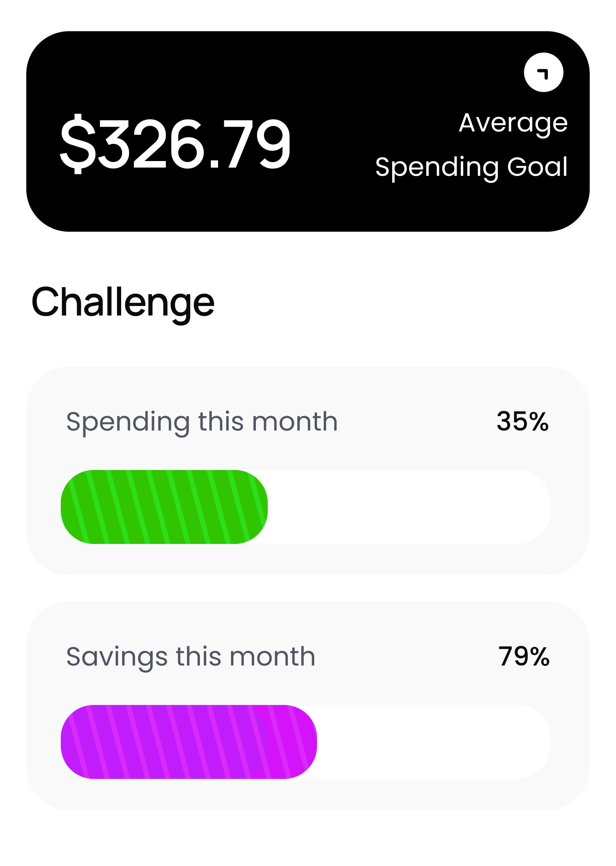Click the word "Spending" in the spending card label
This screenshot has height=866, width=616.
[x=128, y=423]
